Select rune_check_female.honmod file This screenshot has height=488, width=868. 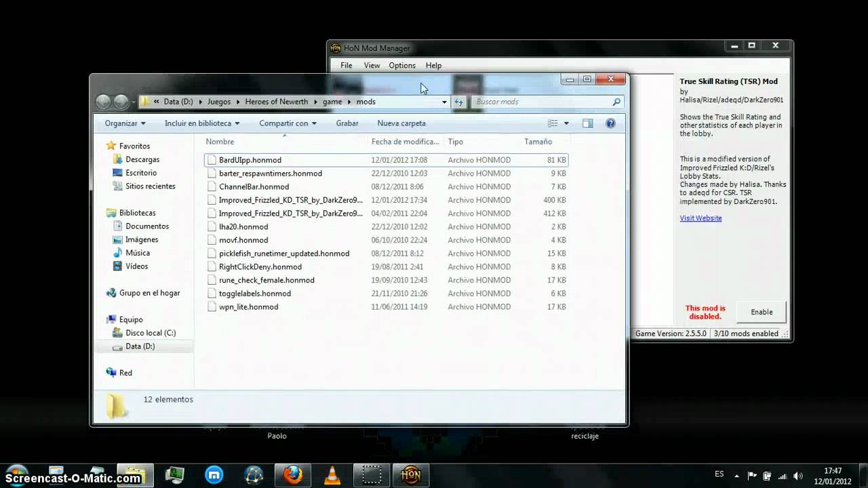(386, 280)
